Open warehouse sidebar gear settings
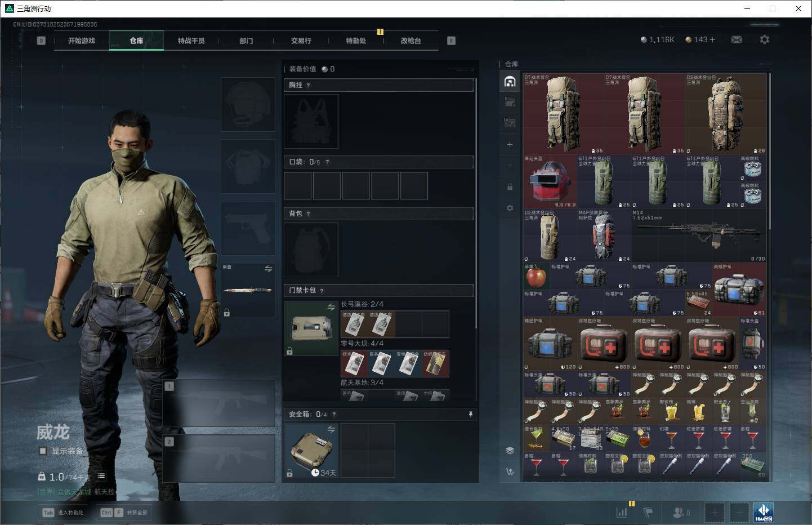The height and width of the screenshot is (525, 812). pos(510,208)
